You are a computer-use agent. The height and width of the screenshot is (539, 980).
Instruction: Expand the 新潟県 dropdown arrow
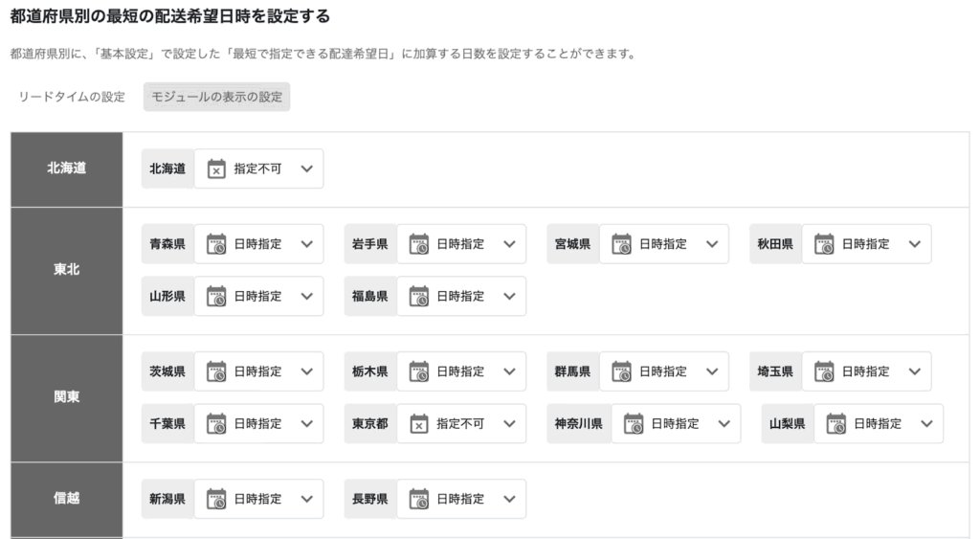click(306, 499)
